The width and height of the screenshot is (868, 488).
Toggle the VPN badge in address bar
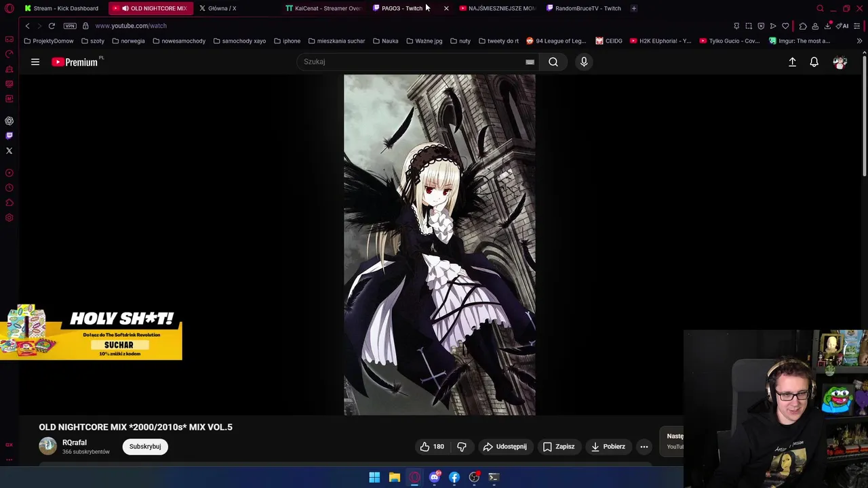click(x=70, y=26)
